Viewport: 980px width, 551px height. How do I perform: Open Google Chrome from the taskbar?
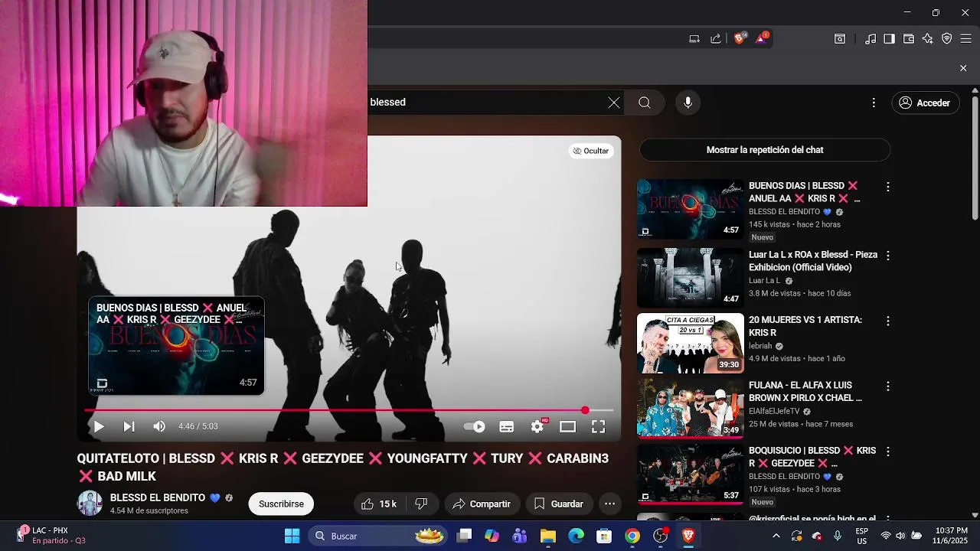632,536
